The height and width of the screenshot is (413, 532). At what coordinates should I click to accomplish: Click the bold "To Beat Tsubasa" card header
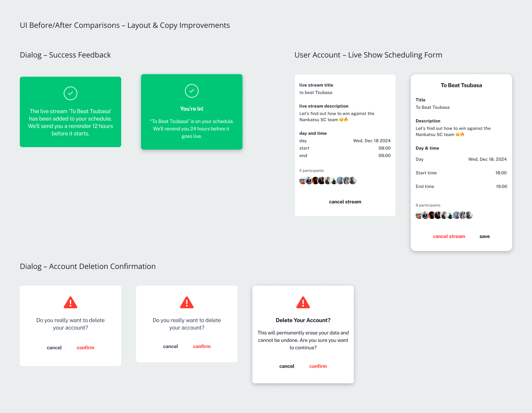(461, 85)
